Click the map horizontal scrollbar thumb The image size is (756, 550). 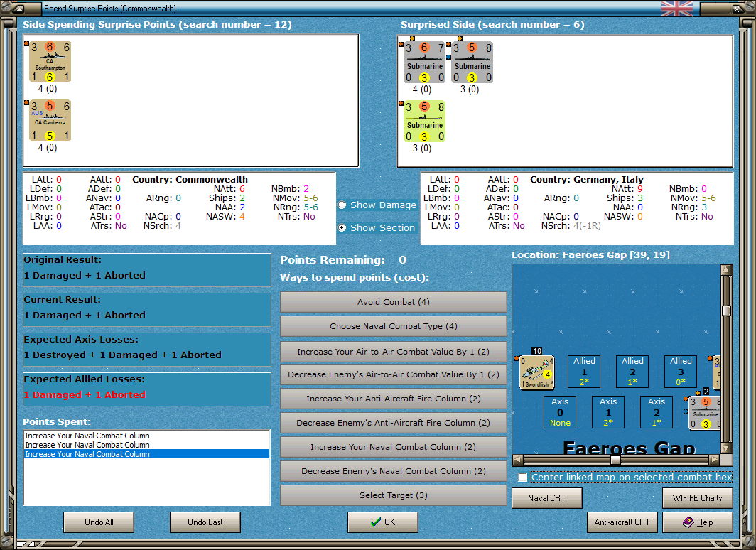tap(616, 459)
